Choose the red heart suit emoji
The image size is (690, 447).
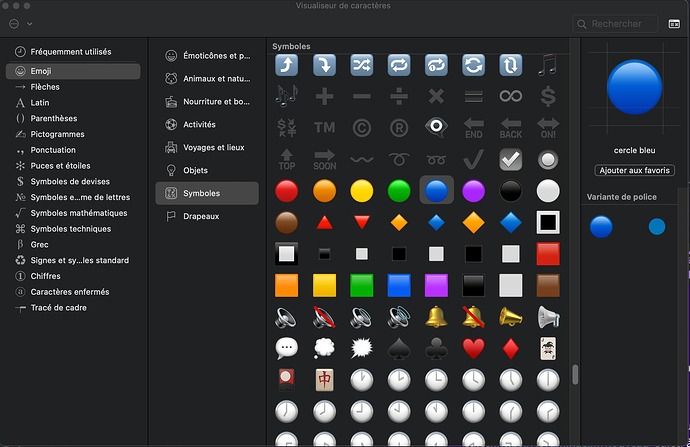(x=473, y=348)
